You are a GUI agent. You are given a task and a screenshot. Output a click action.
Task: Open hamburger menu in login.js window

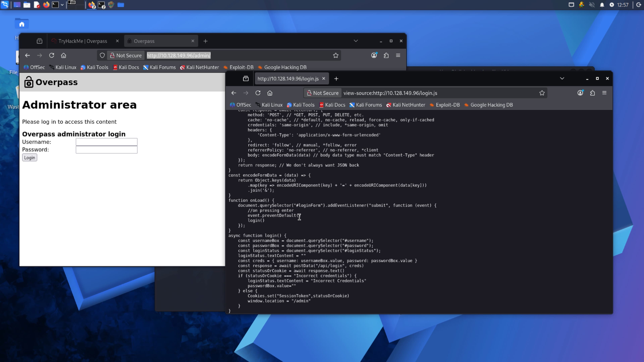[x=604, y=93]
